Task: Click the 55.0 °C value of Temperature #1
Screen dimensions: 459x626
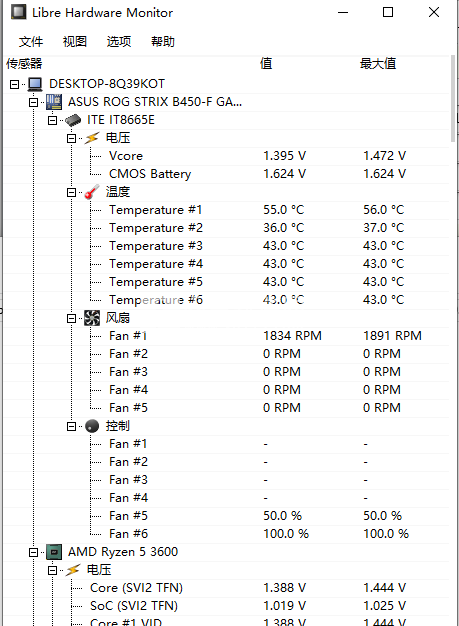Action: pyautogui.click(x=283, y=210)
